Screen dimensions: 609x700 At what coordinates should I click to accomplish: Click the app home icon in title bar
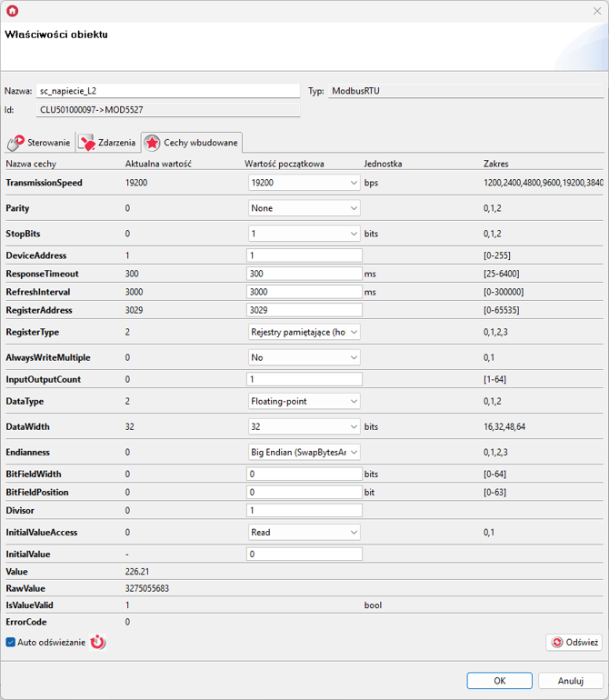point(12,11)
